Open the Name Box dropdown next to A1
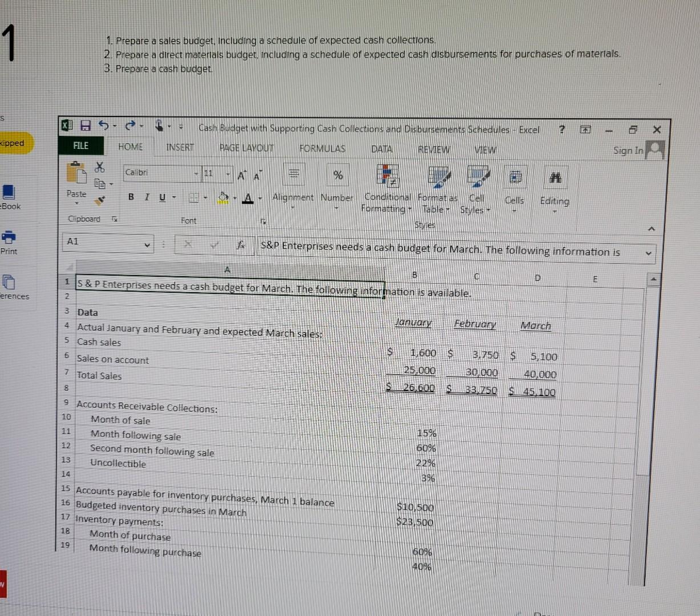This screenshot has width=700, height=616. (147, 244)
